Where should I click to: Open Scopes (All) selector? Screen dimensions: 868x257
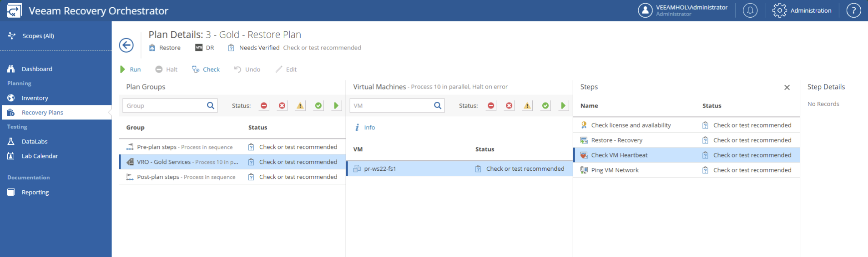31,36
